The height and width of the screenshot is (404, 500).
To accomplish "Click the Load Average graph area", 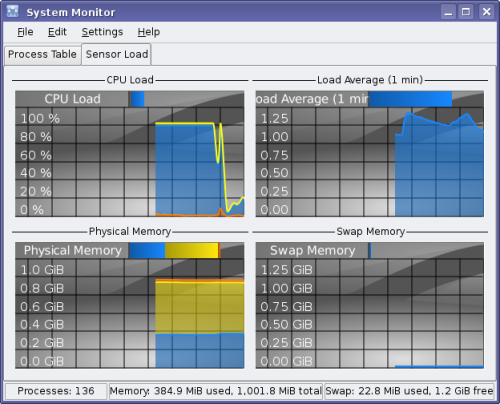I will point(370,162).
